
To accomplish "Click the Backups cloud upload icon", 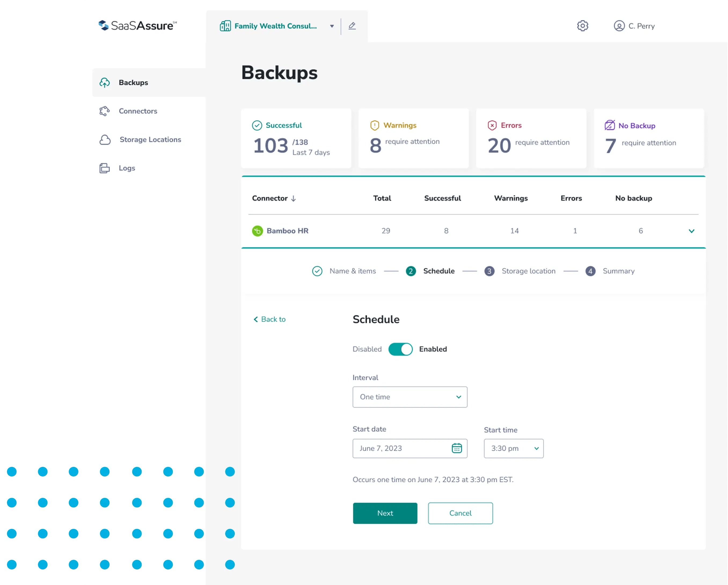I will click(x=105, y=82).
